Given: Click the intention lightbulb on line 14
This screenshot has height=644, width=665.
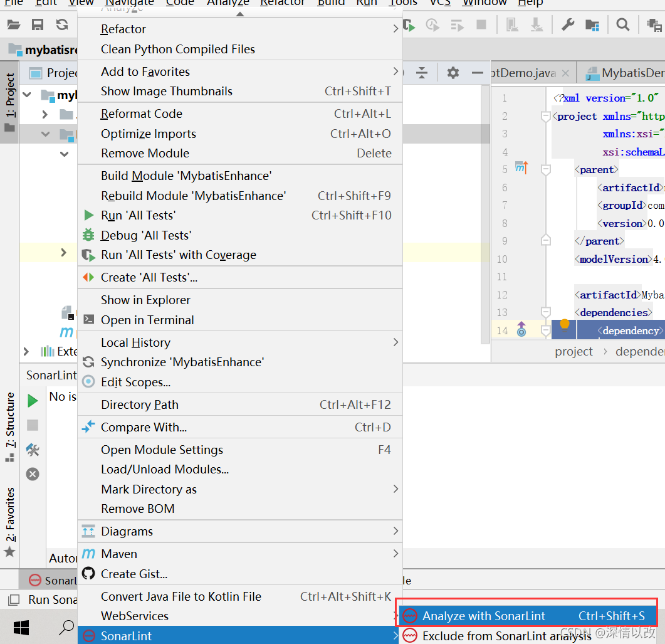Looking at the screenshot, I should pos(565,325).
